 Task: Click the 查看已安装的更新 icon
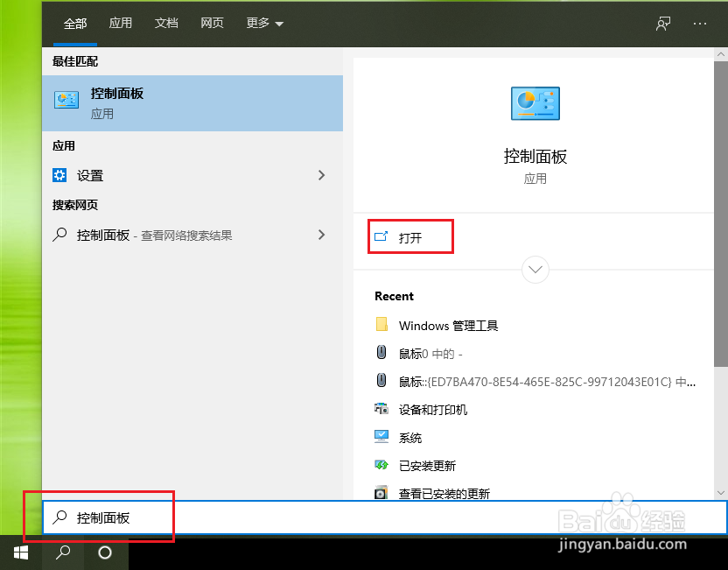tap(381, 492)
